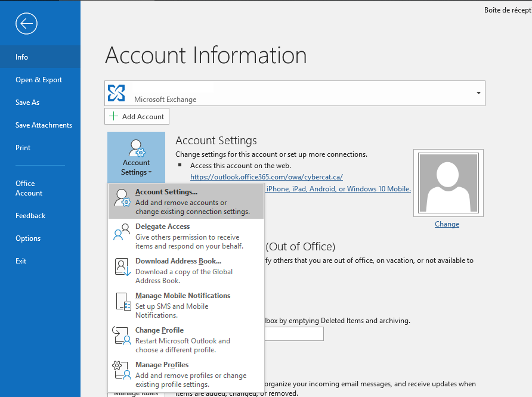Open the outlook.office365.com web access link

tap(266, 177)
